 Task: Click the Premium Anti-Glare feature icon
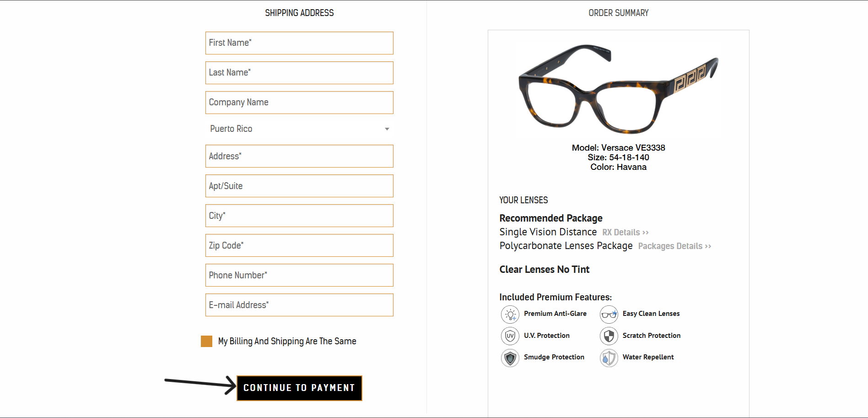click(x=510, y=315)
